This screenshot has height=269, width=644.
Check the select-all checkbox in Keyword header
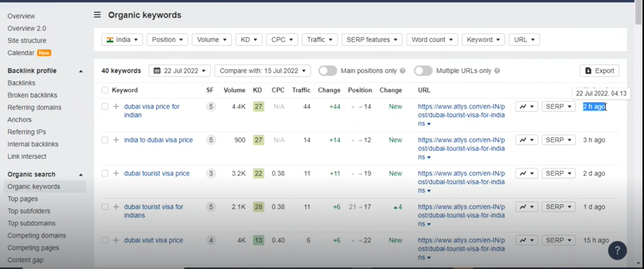[105, 90]
